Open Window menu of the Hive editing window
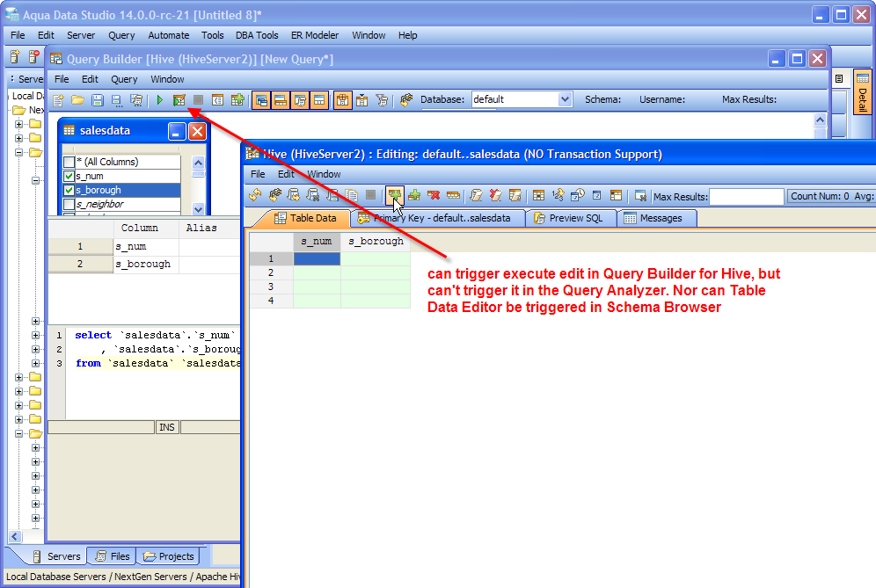Screen dimensions: 876x588 point(324,174)
